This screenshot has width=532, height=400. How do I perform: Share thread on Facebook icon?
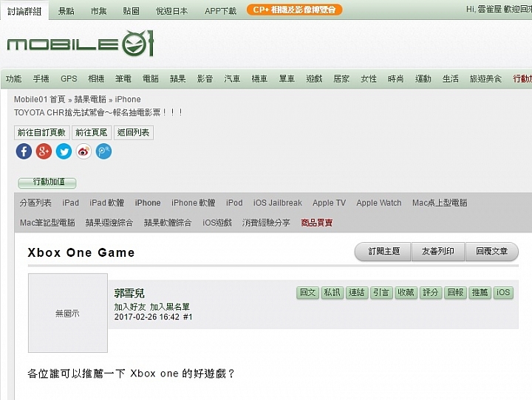(24, 151)
